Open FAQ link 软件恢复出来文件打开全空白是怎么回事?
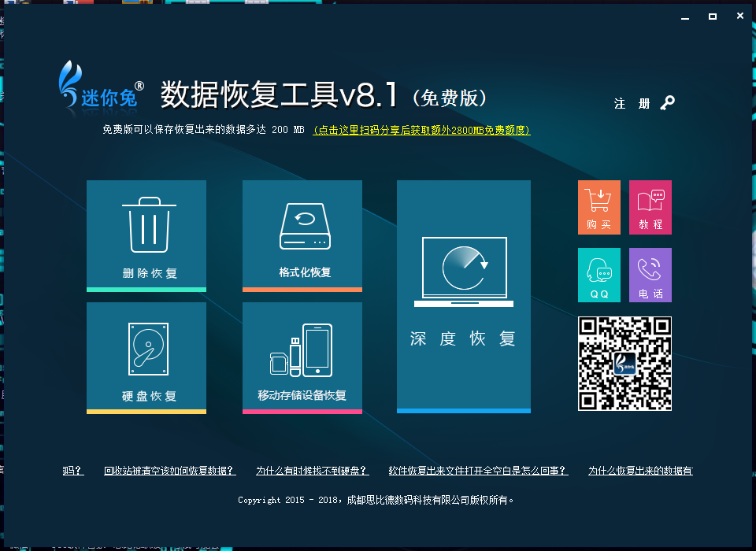Viewport: 756px width, 551px height. [x=478, y=471]
